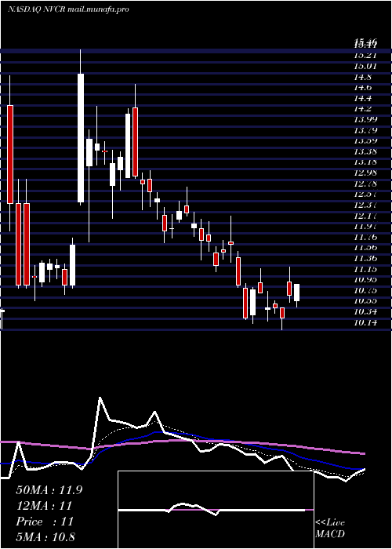Click the 5MA : 10.8 label

[x=45, y=537]
